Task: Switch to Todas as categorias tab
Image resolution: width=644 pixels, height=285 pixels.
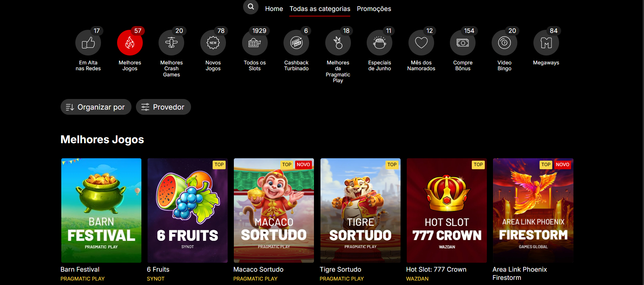Action: 320,9
